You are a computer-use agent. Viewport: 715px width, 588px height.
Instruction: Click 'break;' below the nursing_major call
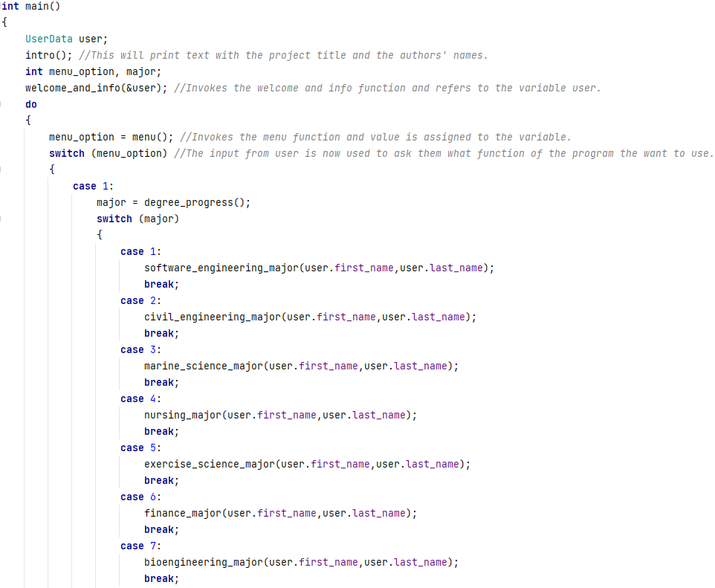162,432
